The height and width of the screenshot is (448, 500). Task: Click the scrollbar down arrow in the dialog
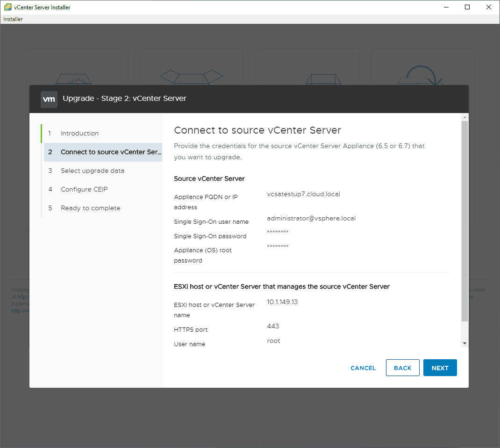[x=464, y=343]
